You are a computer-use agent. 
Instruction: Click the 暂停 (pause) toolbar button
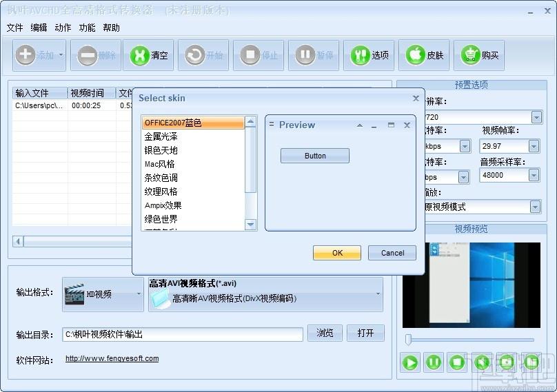(314, 55)
